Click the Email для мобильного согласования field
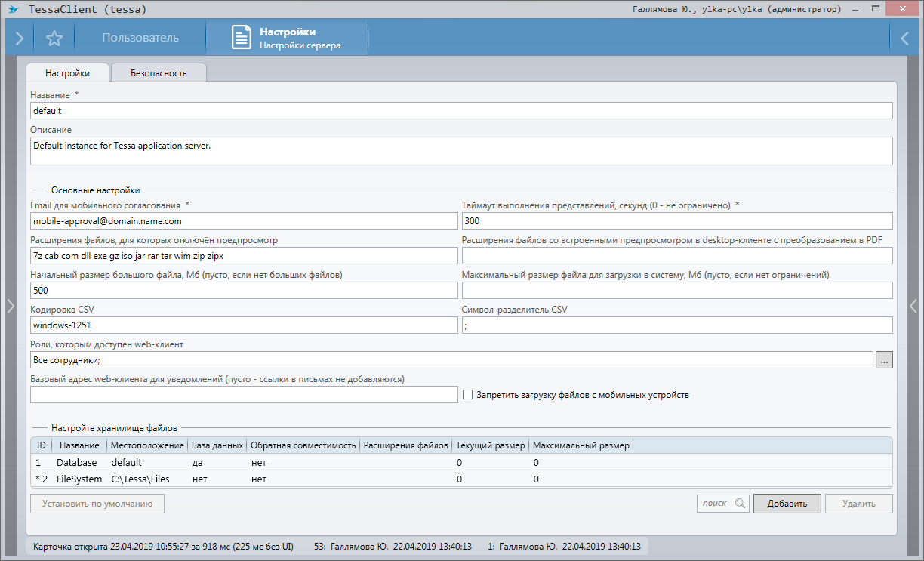This screenshot has height=561, width=924. (x=244, y=221)
